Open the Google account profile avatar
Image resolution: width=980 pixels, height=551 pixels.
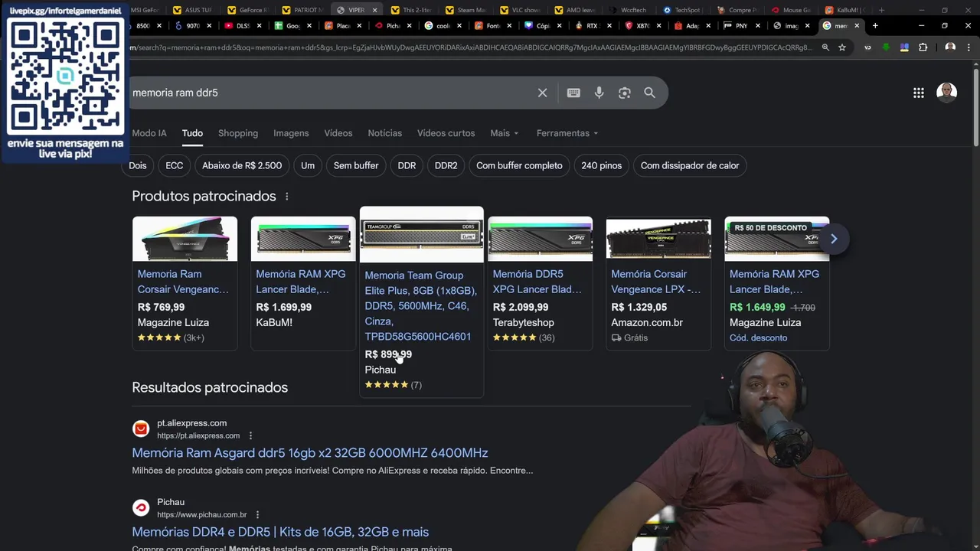[x=947, y=93]
